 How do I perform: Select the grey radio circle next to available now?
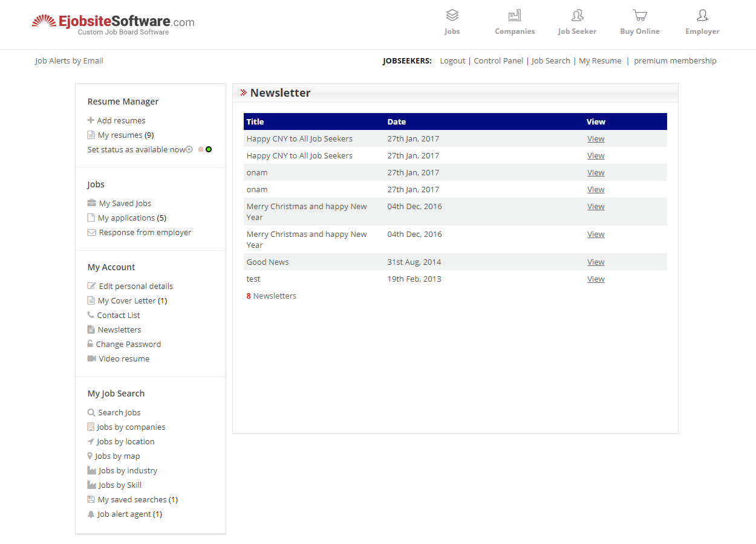[189, 149]
